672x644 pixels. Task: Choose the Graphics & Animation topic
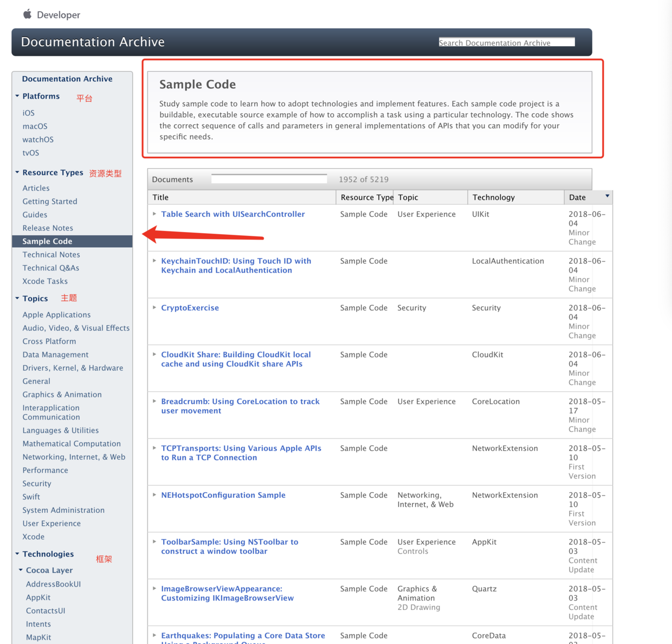point(62,395)
